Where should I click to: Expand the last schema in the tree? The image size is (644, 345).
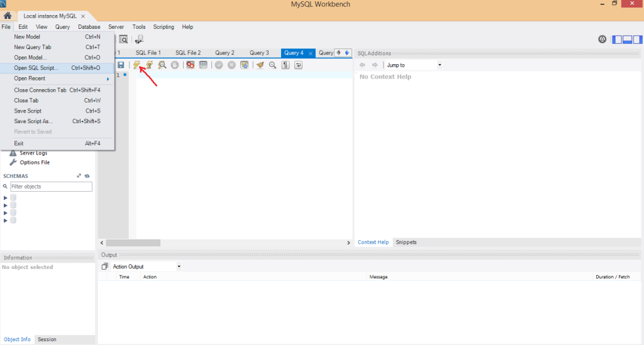click(x=5, y=221)
